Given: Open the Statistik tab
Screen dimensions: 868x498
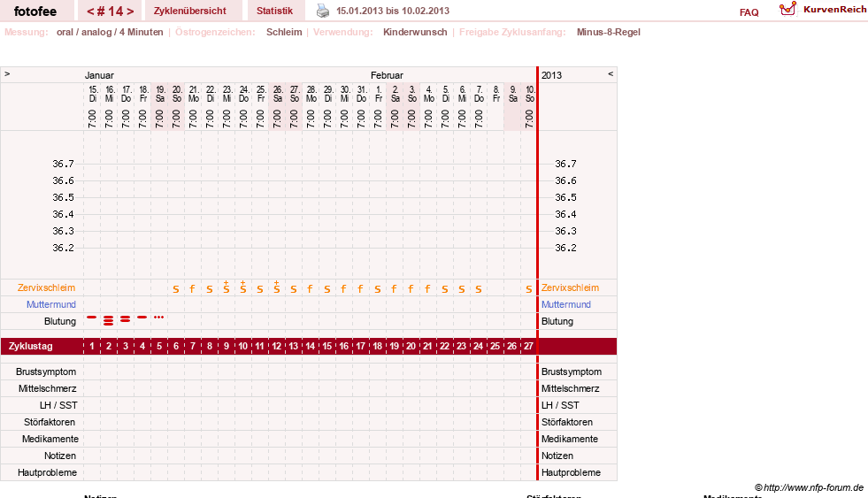Looking at the screenshot, I should tap(274, 11).
